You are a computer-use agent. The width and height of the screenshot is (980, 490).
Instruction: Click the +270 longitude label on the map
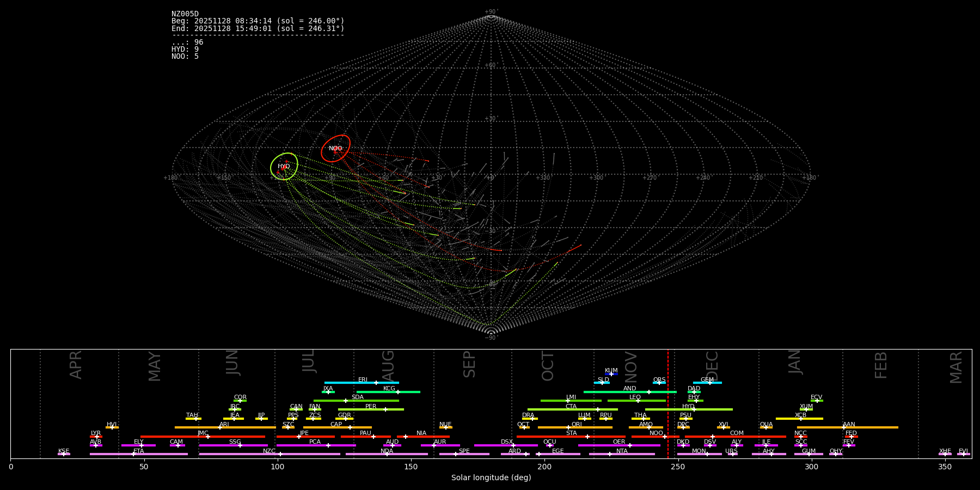point(650,177)
